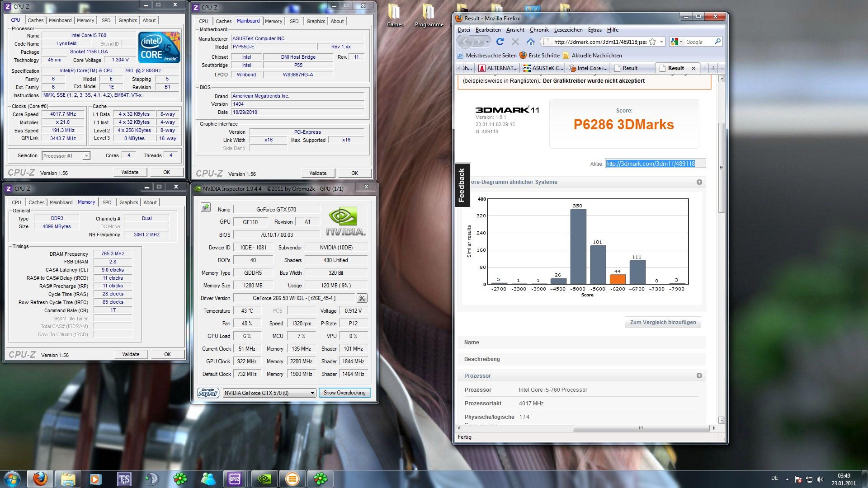The height and width of the screenshot is (488, 868).
Task: Click OK in the Mainboard CPU-Z window
Action: click(354, 173)
